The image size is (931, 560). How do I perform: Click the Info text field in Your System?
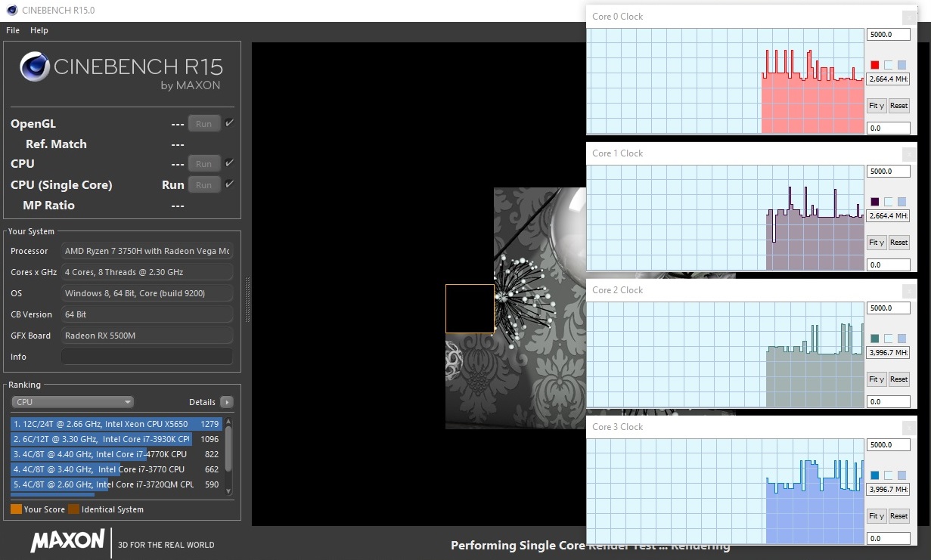pyautogui.click(x=147, y=357)
